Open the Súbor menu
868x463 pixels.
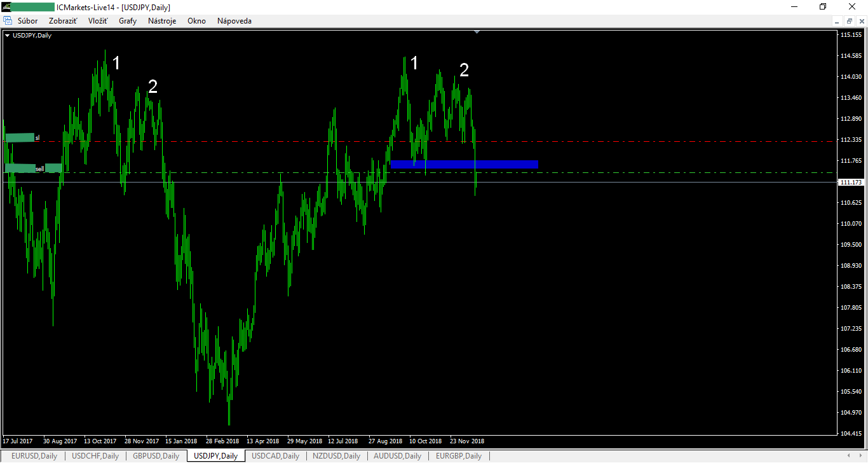pos(27,21)
